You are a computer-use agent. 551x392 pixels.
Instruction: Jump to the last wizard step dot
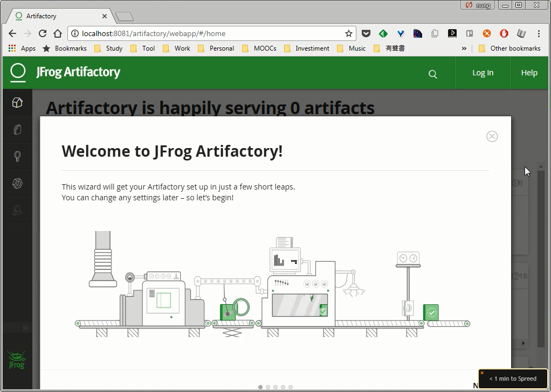[291, 387]
